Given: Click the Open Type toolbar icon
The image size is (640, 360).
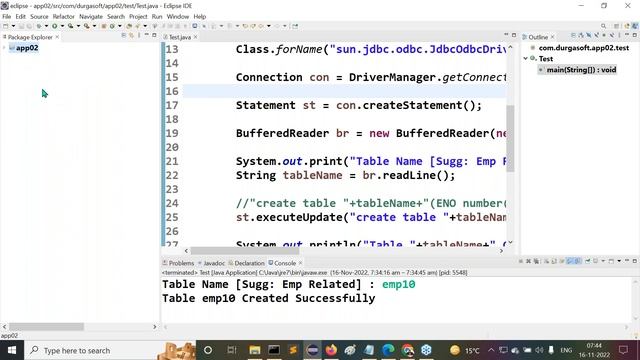Looking at the screenshot, I should pyautogui.click(x=129, y=26).
